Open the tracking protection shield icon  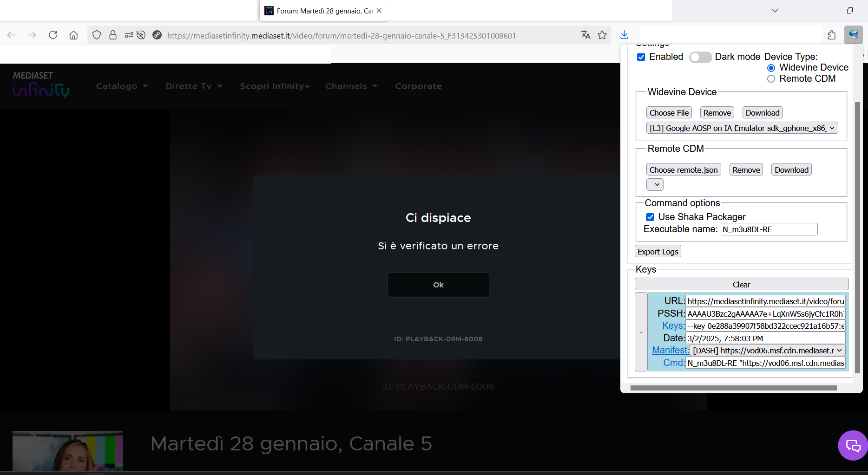pos(97,35)
